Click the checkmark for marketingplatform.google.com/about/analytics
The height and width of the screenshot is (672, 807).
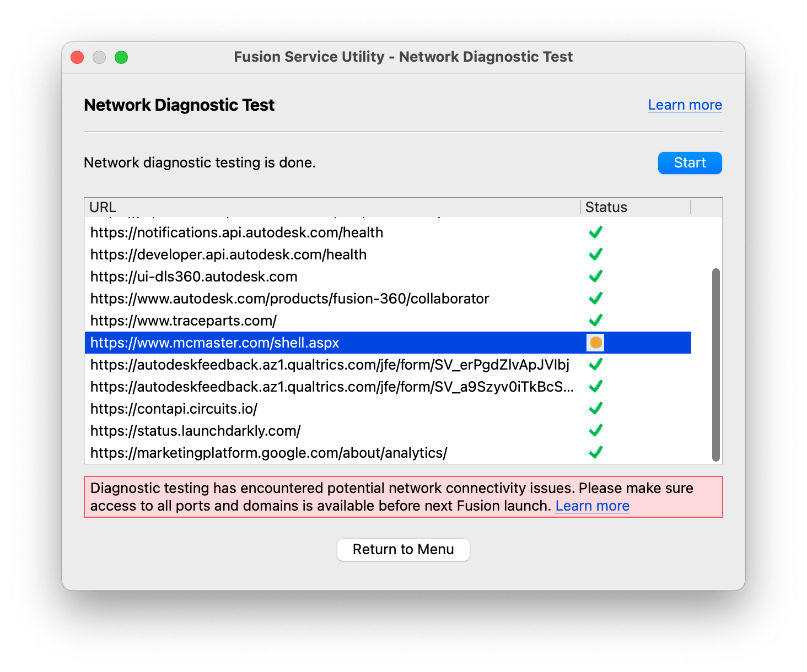[x=595, y=452]
